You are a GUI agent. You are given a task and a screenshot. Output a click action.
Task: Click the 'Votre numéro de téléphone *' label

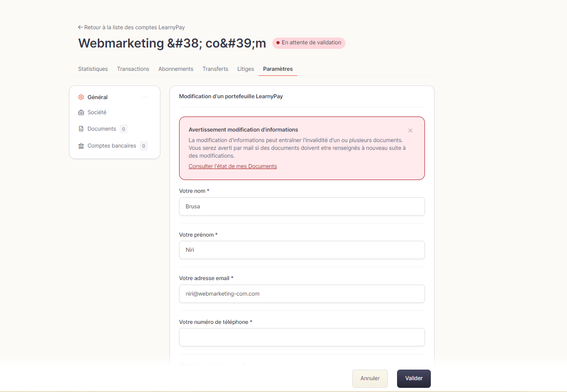(x=216, y=322)
